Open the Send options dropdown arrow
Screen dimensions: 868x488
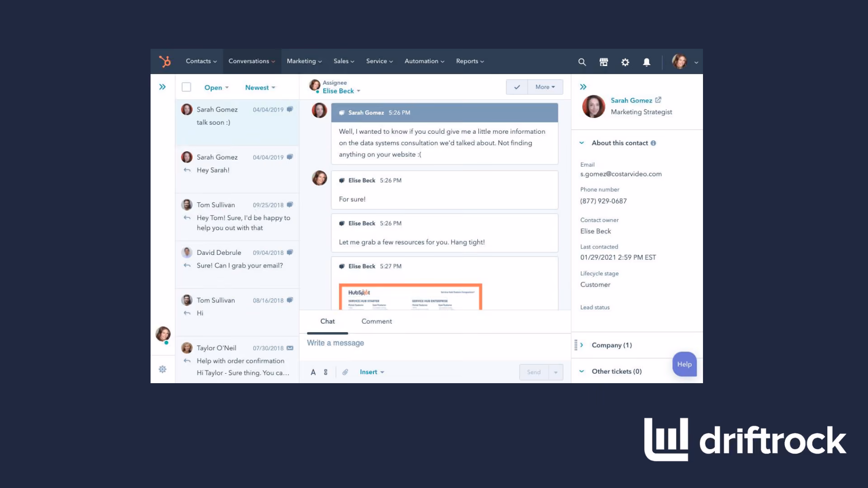click(x=556, y=372)
